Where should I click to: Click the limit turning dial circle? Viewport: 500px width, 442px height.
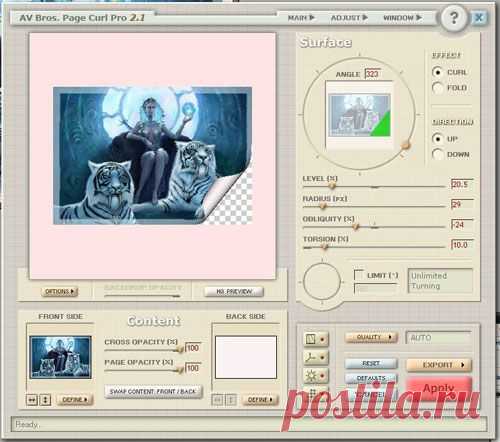[322, 282]
